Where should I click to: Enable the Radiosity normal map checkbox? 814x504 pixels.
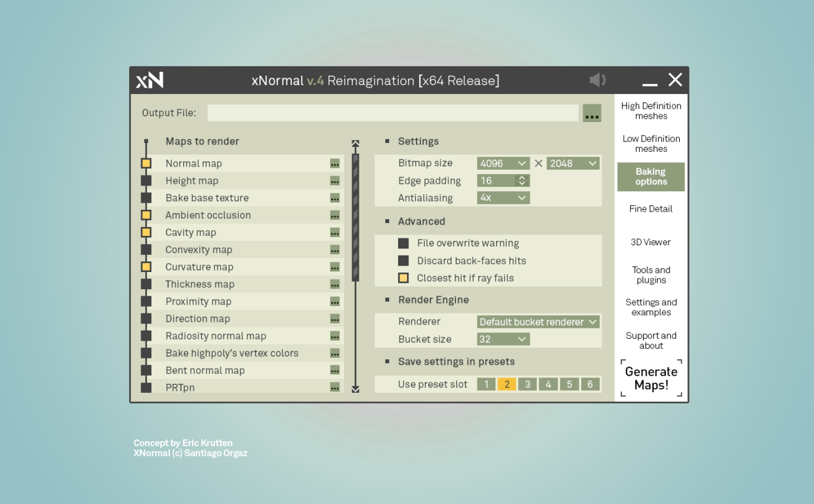coord(146,336)
